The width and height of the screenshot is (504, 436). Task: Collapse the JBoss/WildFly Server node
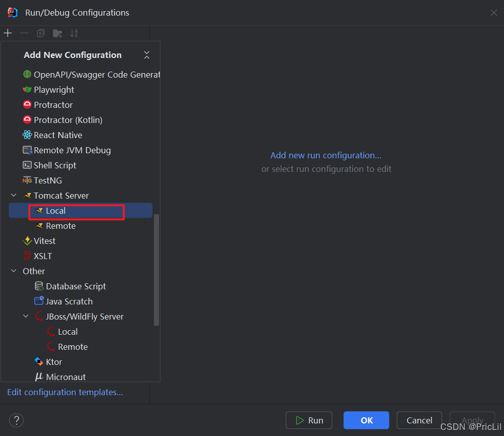[26, 317]
